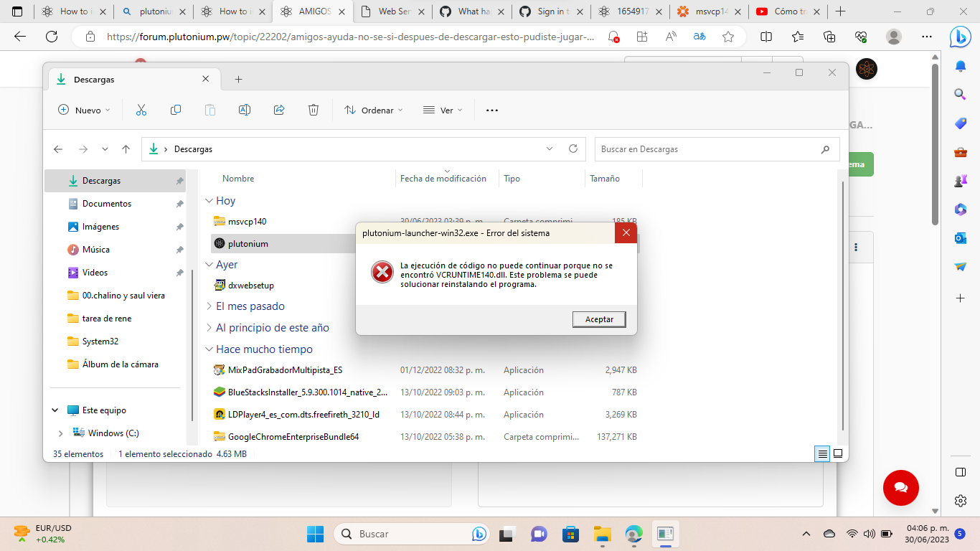The image size is (980, 551).
Task: Open the Bing chat sidebar button
Action: pos(961,37)
